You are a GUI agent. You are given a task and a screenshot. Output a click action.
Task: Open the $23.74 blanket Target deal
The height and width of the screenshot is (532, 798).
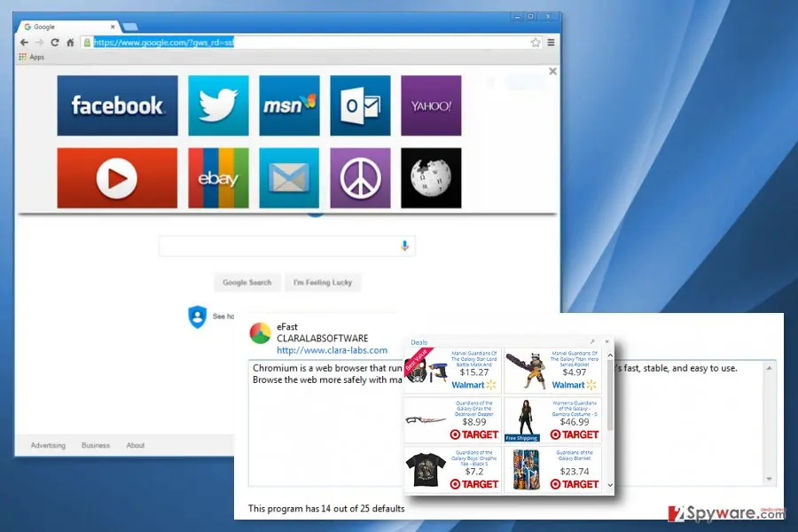[x=552, y=469]
